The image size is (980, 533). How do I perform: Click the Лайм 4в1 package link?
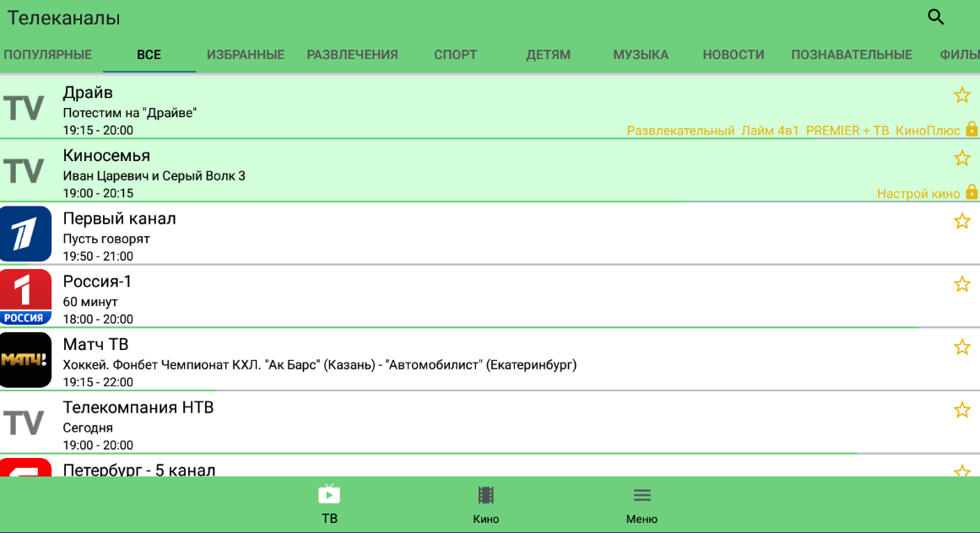click(x=770, y=131)
